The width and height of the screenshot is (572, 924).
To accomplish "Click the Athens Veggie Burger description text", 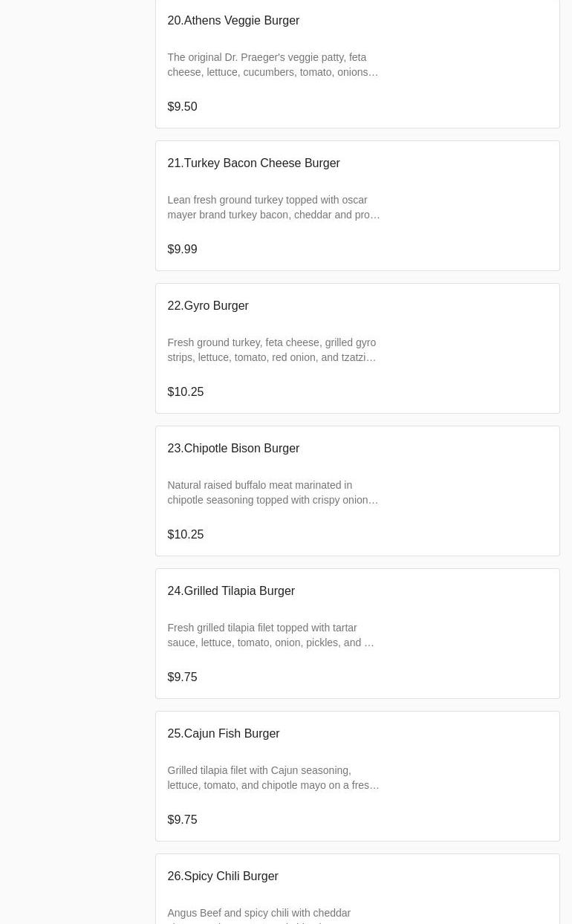I will tap(273, 65).
